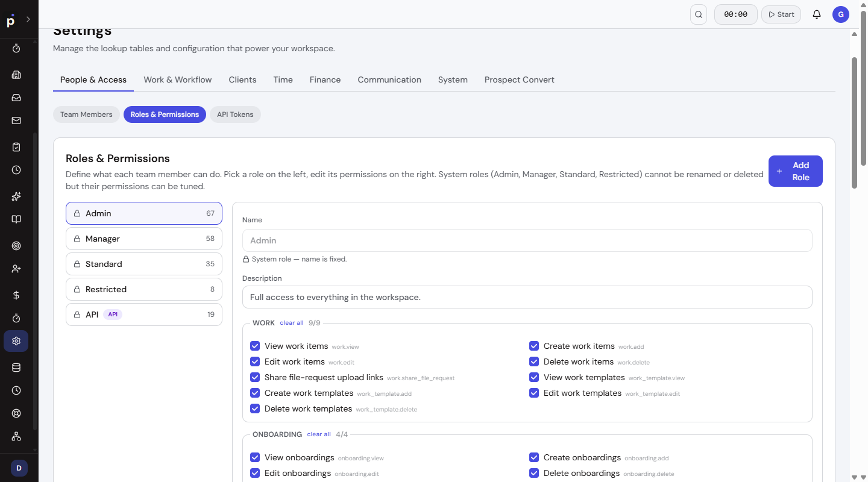The width and height of the screenshot is (868, 482).
Task: Open the Prospect Convert tab
Action: point(520,80)
